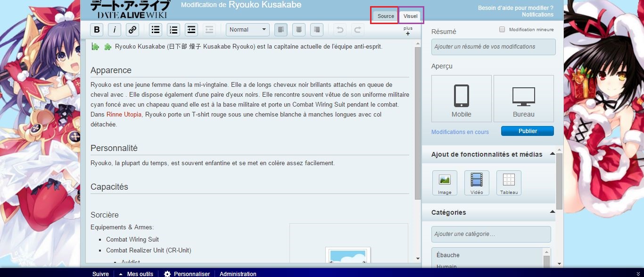Focus the Résumé summary input field

494,47
